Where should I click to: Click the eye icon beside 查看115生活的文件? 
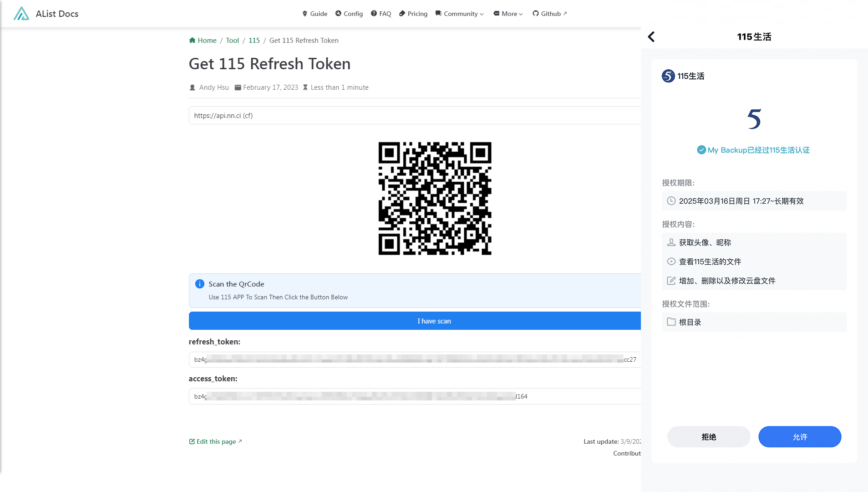(671, 261)
